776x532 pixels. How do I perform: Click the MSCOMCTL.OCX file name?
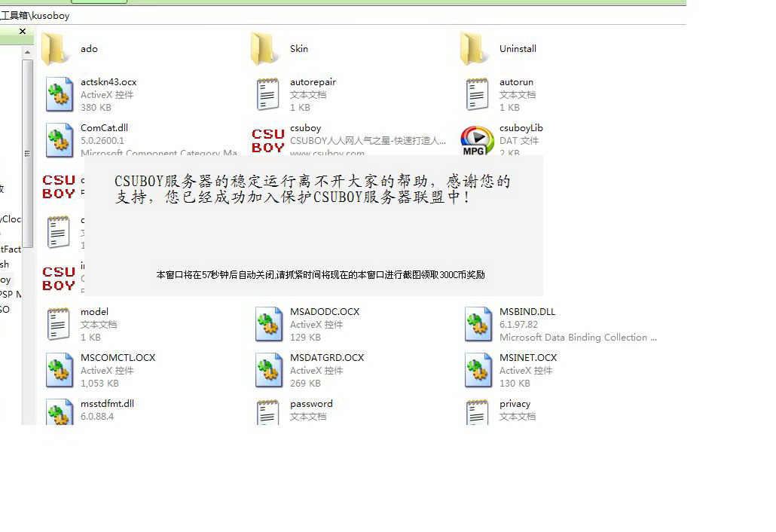[118, 357]
